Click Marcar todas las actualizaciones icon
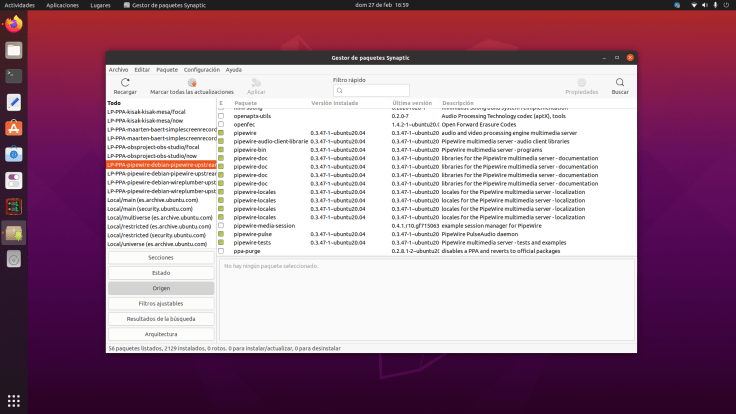Viewport: 736px width, 414px height. [187, 83]
